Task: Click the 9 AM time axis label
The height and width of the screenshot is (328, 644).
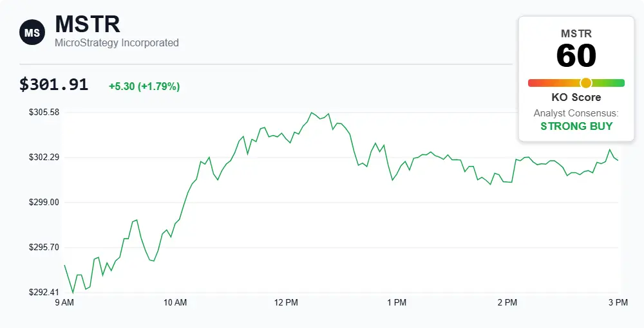Action: (64, 302)
